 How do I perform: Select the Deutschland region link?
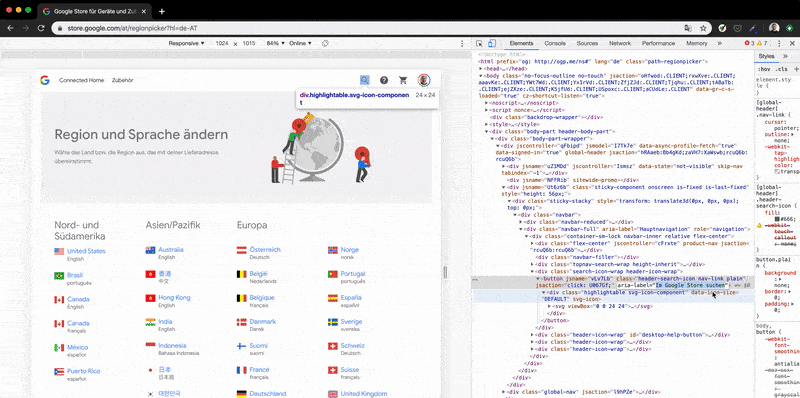267,393
